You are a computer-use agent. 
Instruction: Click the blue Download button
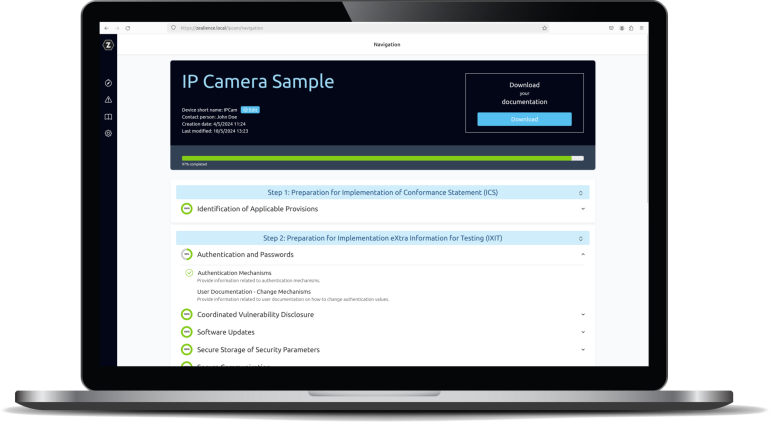524,119
